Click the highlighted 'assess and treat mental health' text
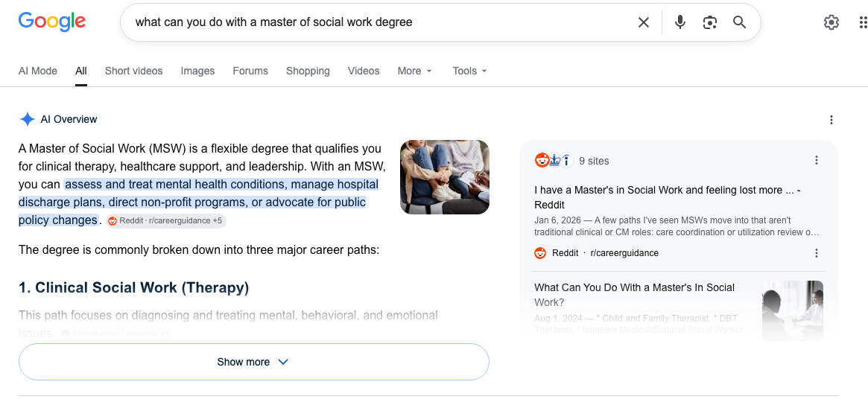The image size is (868, 402). click(x=198, y=202)
